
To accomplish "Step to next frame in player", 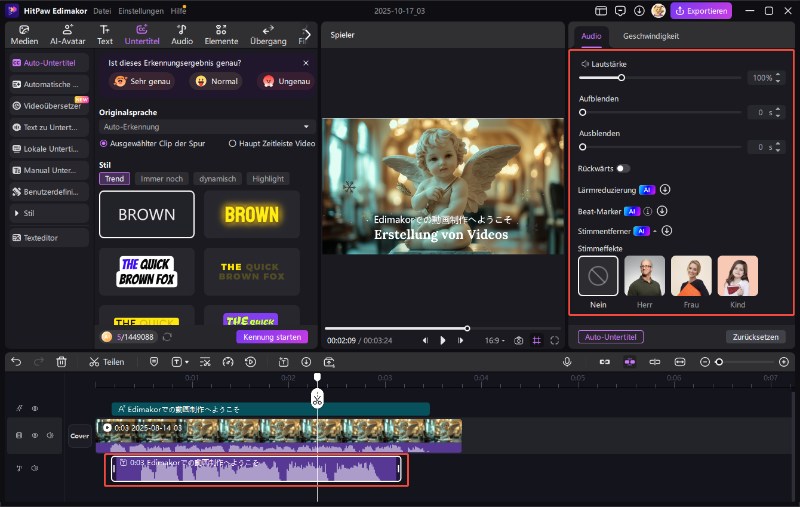I will click(x=460, y=340).
